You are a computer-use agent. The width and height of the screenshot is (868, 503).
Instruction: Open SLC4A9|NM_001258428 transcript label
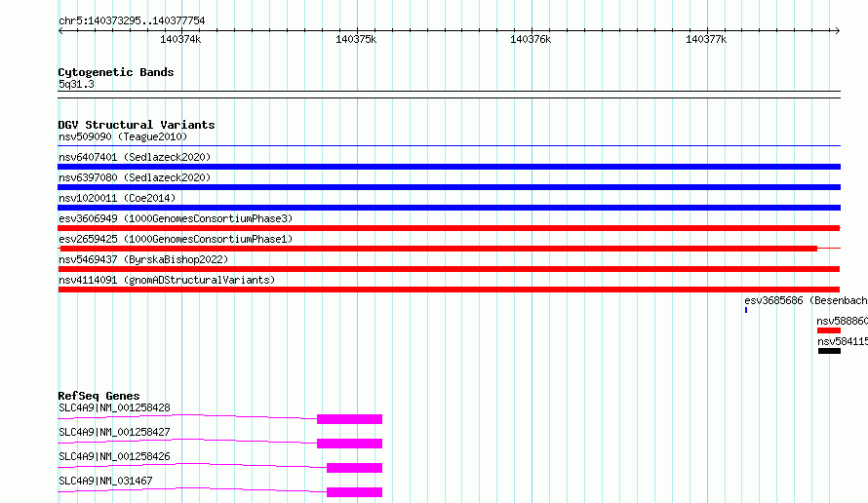point(114,407)
